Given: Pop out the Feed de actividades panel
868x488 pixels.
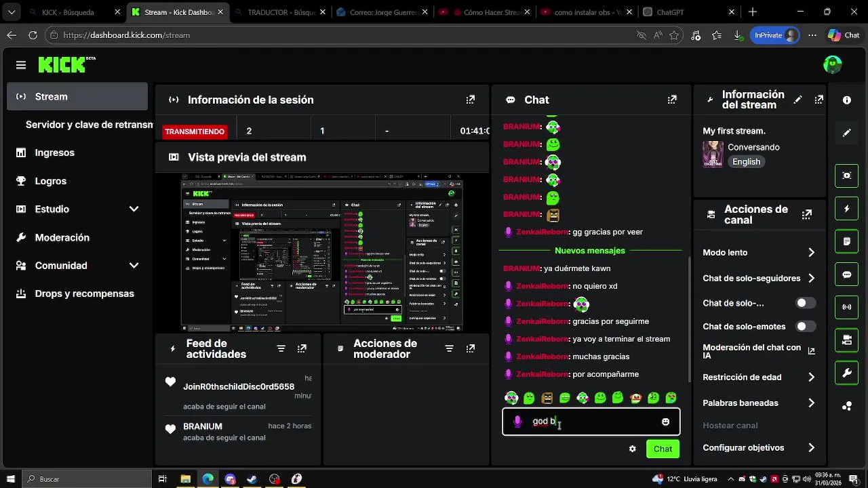Looking at the screenshot, I should click(x=302, y=348).
